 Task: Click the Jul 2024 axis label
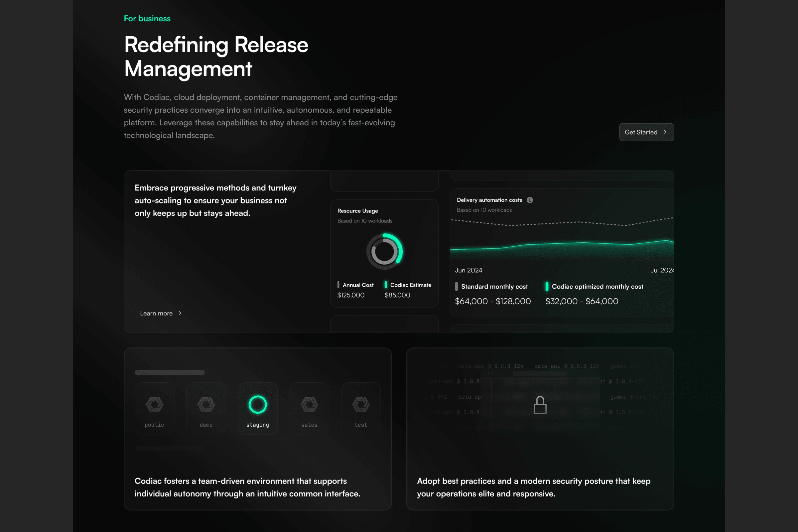[x=662, y=270]
